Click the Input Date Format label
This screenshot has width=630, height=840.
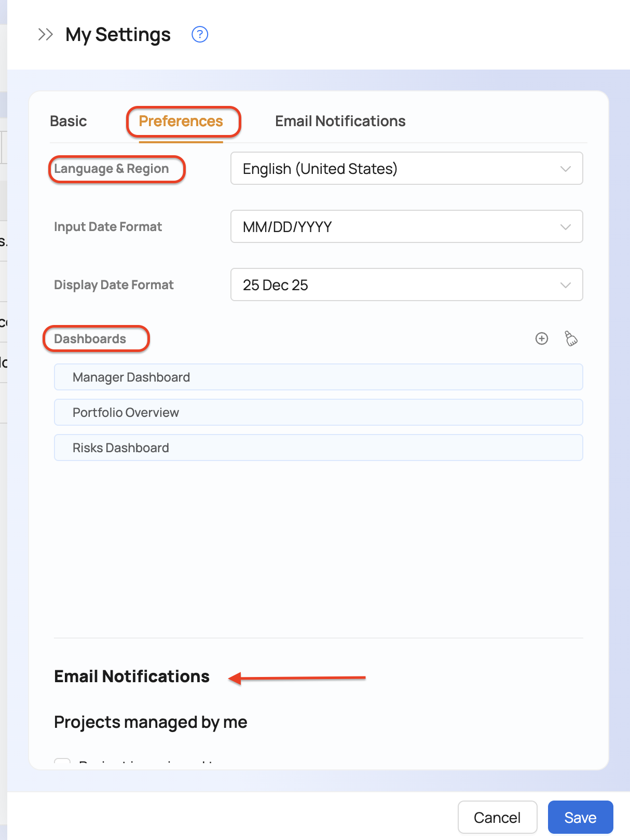[108, 227]
